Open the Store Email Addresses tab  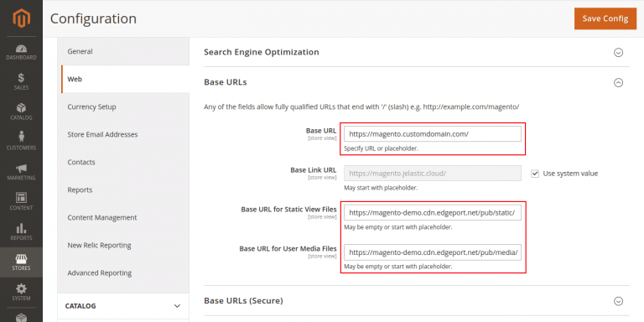click(123, 134)
